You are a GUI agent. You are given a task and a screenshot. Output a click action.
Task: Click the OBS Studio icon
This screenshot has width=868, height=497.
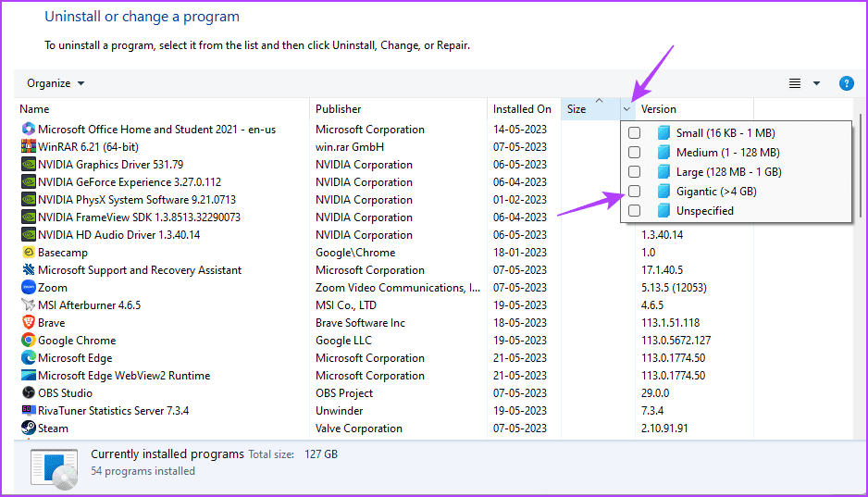point(29,393)
